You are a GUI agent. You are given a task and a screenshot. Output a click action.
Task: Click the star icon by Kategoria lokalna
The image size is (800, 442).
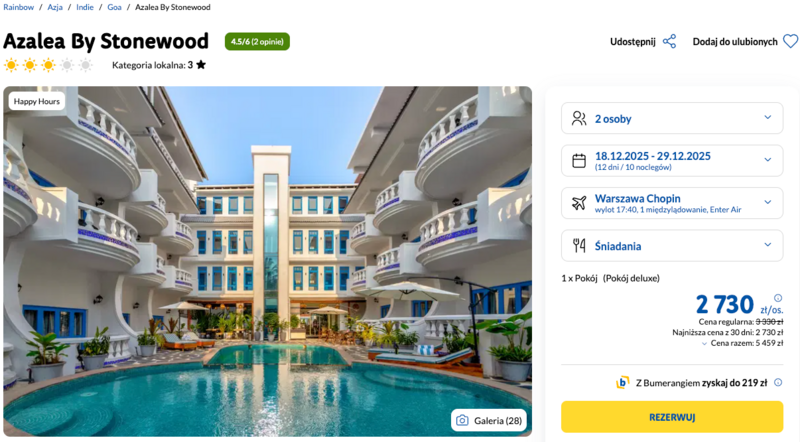tap(201, 65)
